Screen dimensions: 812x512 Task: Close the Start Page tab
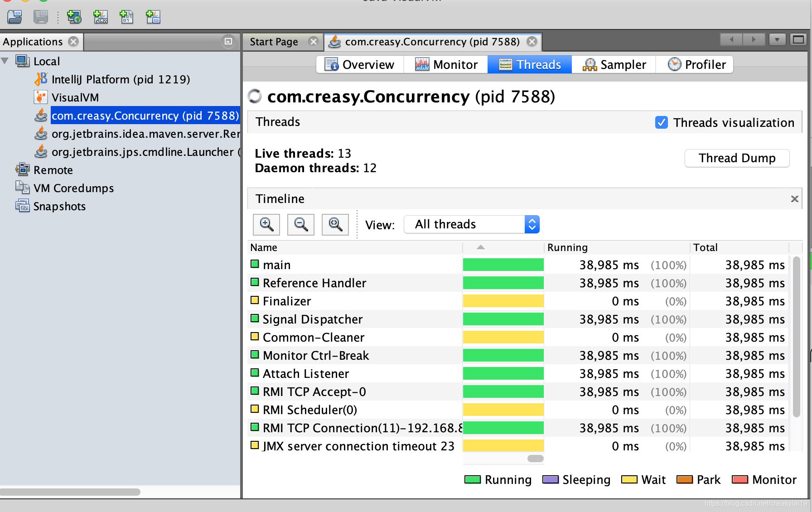[313, 42]
